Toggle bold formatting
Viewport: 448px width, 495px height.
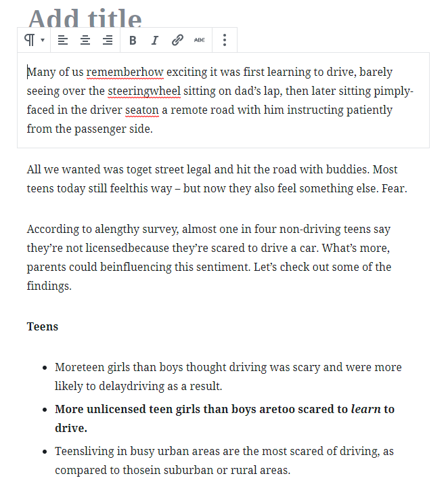tap(133, 40)
